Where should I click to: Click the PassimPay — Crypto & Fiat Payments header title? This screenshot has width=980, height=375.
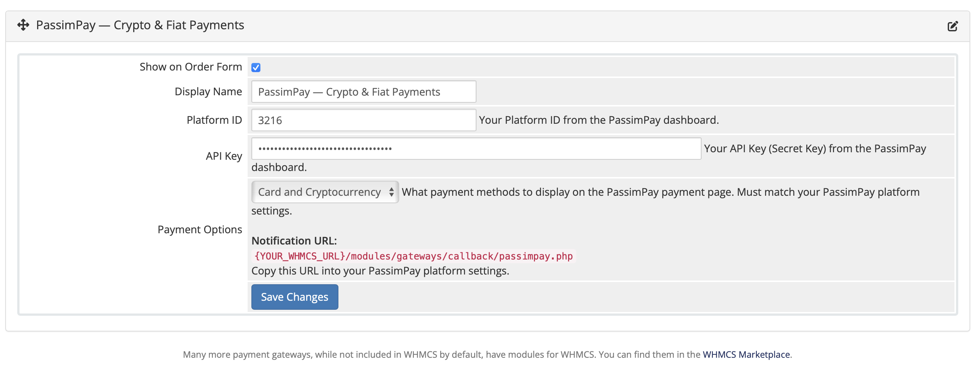point(140,25)
